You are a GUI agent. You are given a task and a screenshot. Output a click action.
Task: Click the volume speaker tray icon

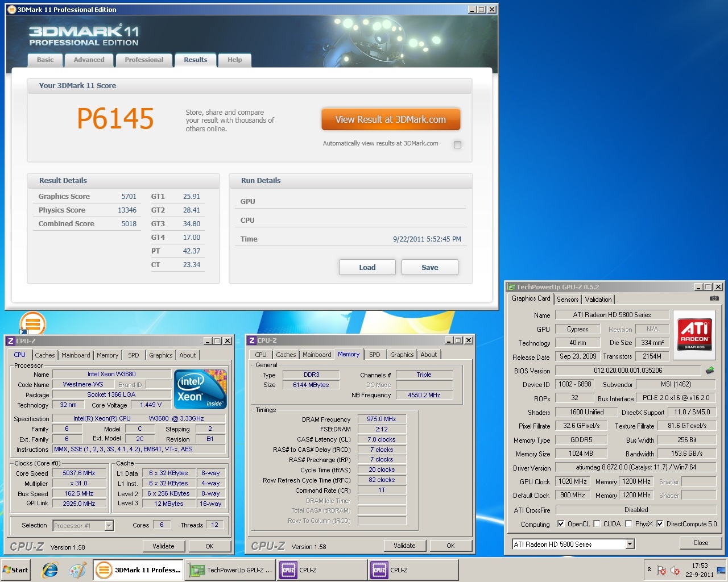coord(675,570)
